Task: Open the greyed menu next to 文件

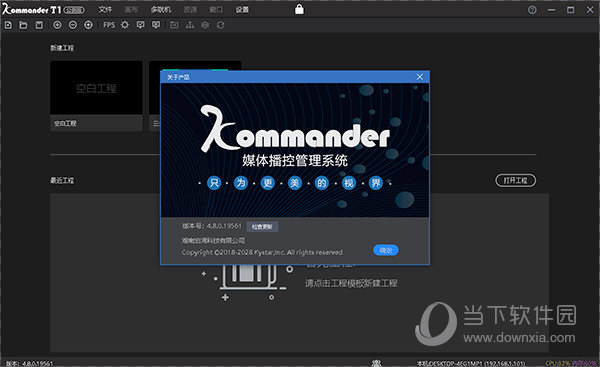Action: click(x=131, y=10)
